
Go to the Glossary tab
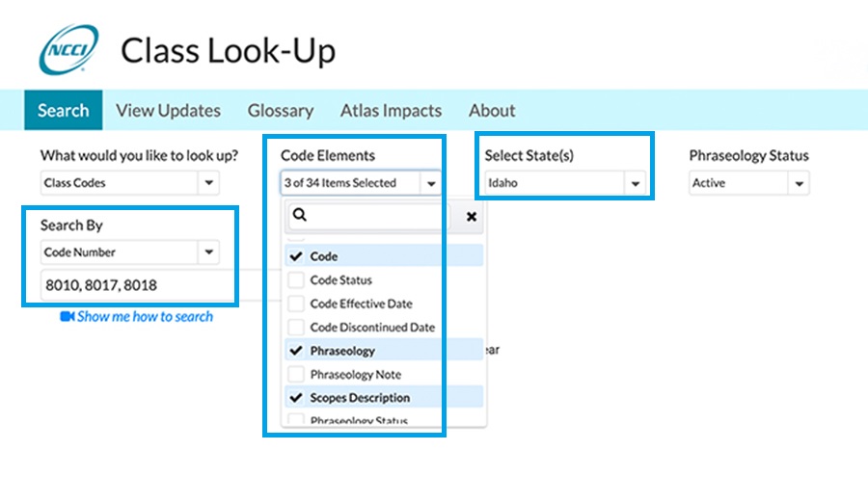point(281,110)
